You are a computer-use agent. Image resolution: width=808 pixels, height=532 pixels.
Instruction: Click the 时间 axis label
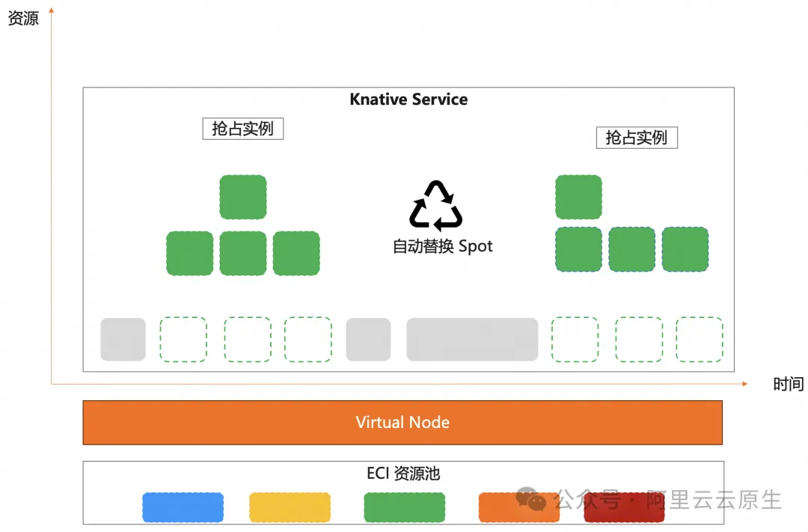tap(788, 384)
